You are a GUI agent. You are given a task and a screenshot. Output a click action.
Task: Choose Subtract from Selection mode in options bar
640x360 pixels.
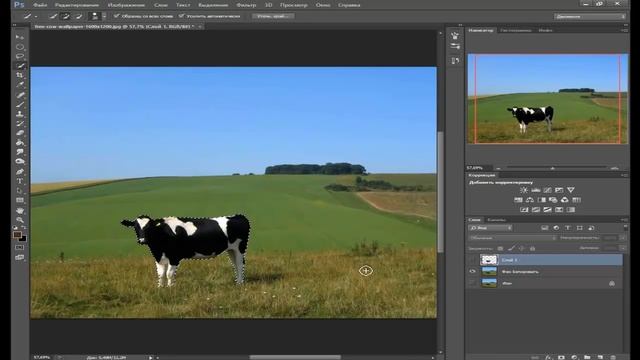79,16
